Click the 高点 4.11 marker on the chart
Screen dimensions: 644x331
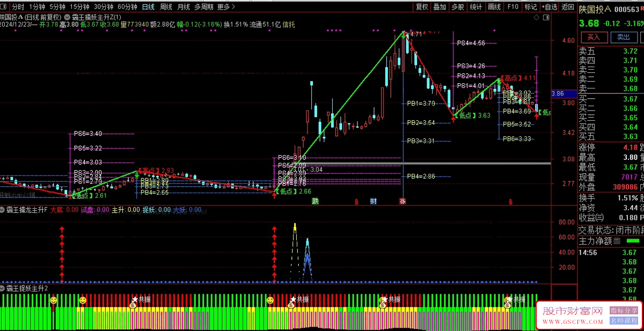pos(518,78)
